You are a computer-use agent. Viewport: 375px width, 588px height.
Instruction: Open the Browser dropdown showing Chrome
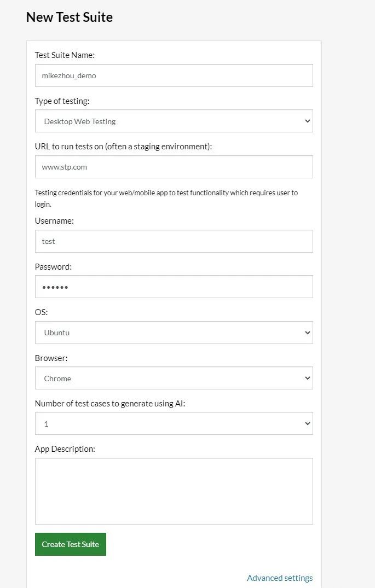[x=174, y=378]
